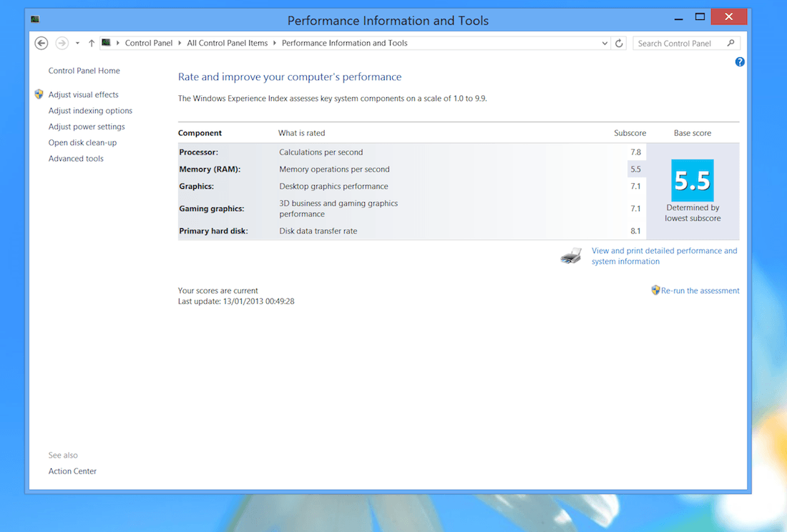
Task: Open the recent locations dropdown arrow
Action: coord(77,43)
